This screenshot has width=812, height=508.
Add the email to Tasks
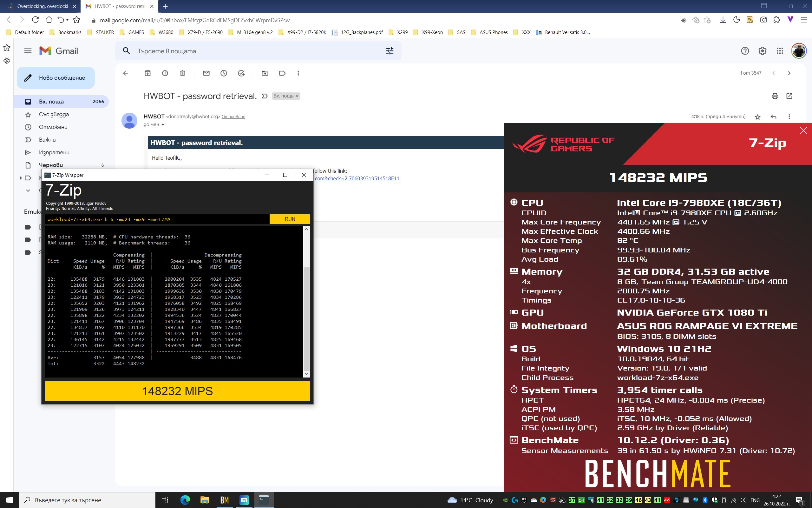click(x=241, y=73)
